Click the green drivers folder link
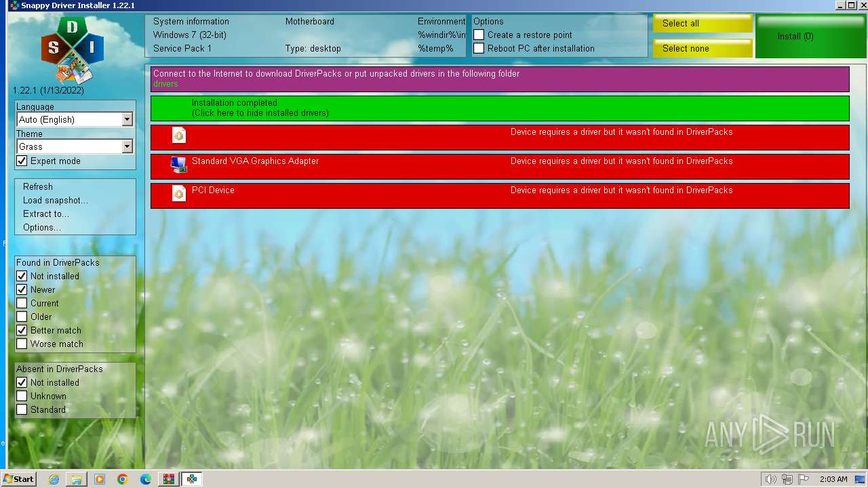 [165, 84]
